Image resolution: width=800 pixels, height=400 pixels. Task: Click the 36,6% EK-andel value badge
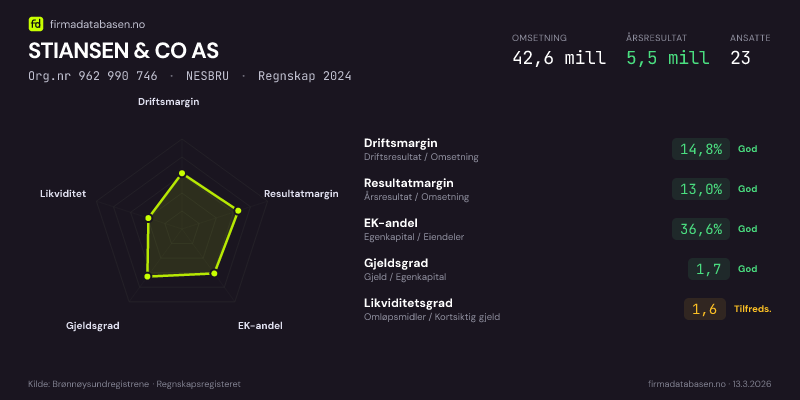click(x=700, y=229)
